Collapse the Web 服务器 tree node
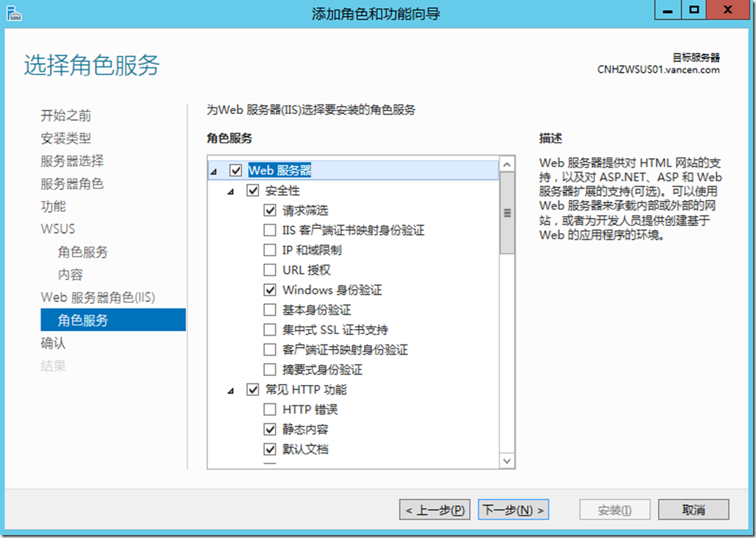This screenshot has height=538, width=756. coord(214,171)
